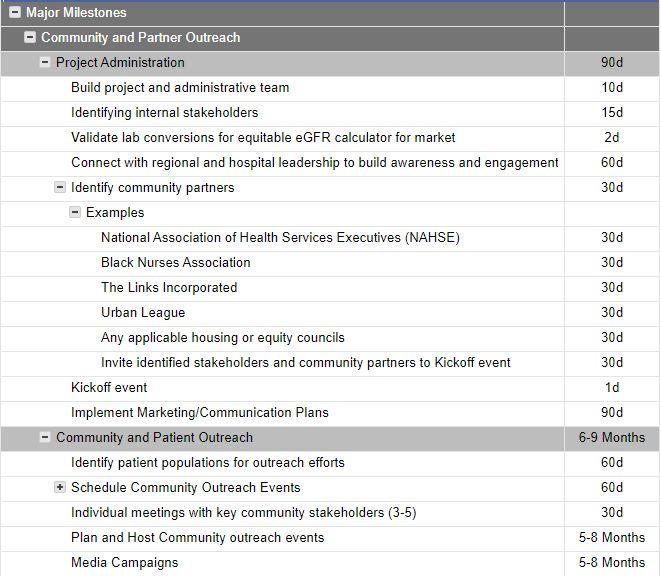
Task: Click the 2d duration of Validate lab conversions
Action: 612,137
